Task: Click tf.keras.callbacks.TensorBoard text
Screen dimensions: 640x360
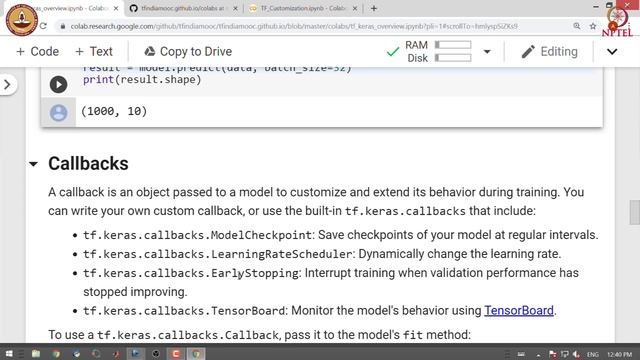Action: 184,311
